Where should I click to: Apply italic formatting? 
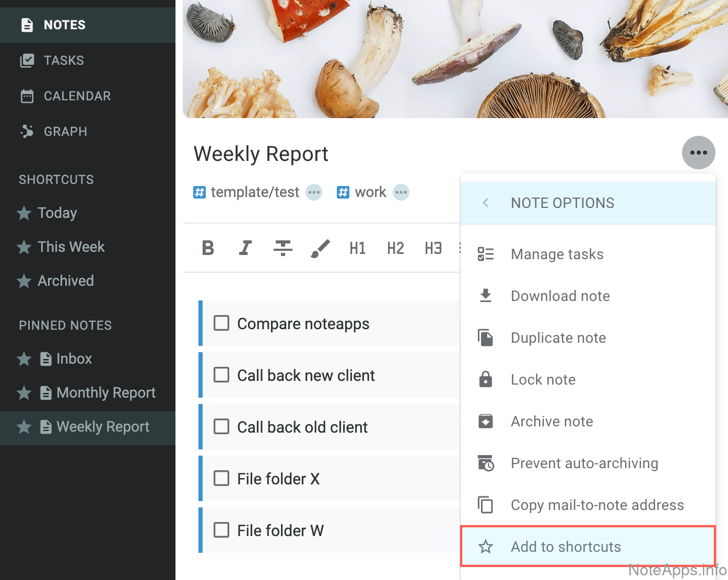(245, 248)
